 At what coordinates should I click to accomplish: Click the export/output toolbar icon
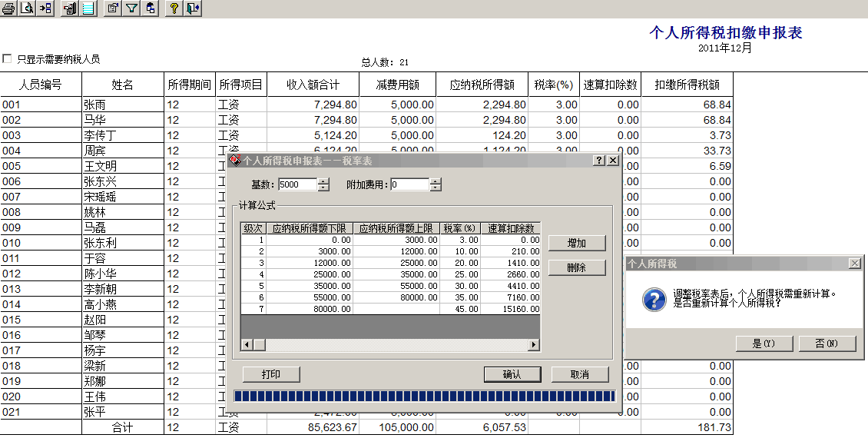45,8
